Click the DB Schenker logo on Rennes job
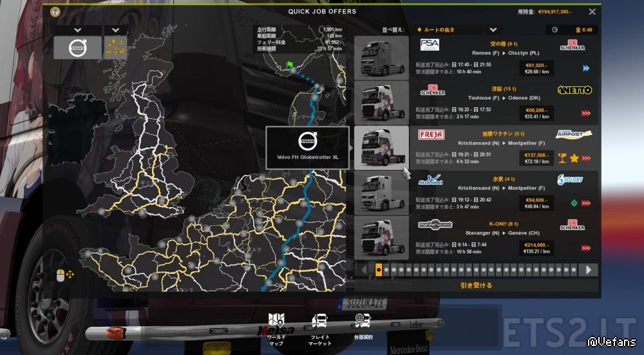Screen dimensions: 644x355 point(572,45)
